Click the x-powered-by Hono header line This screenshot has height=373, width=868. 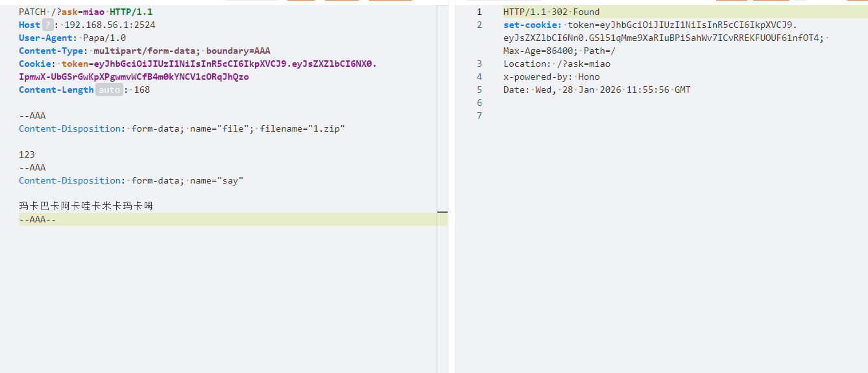pos(551,77)
